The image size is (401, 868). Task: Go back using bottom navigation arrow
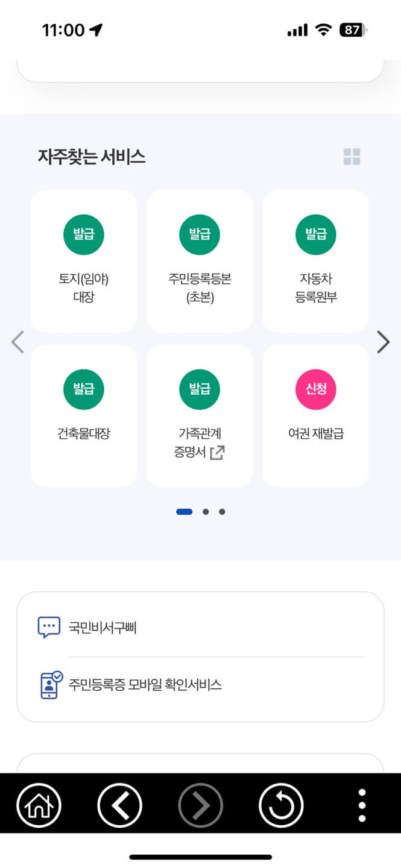119,805
